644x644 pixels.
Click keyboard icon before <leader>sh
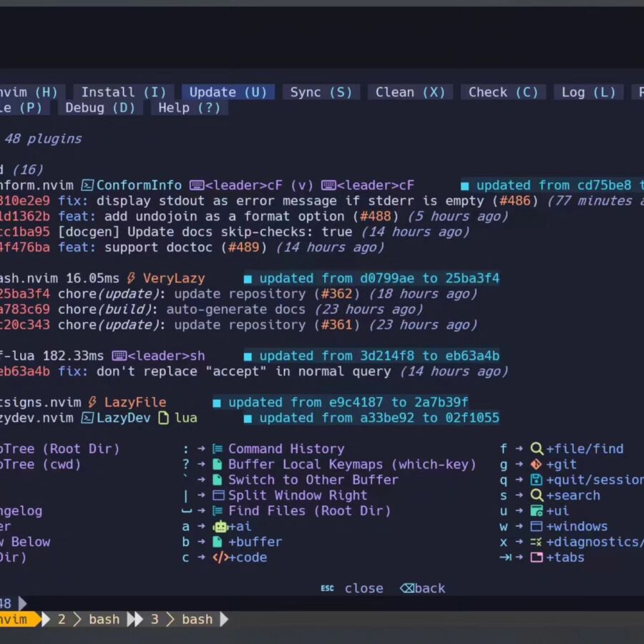pyautogui.click(x=119, y=356)
